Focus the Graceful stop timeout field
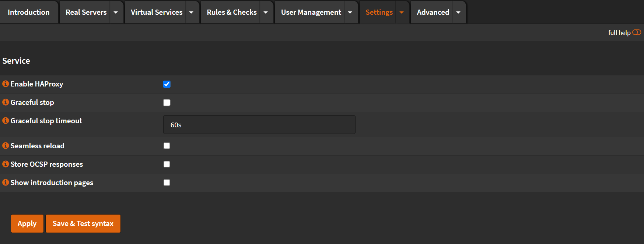644x244 pixels. [x=259, y=125]
